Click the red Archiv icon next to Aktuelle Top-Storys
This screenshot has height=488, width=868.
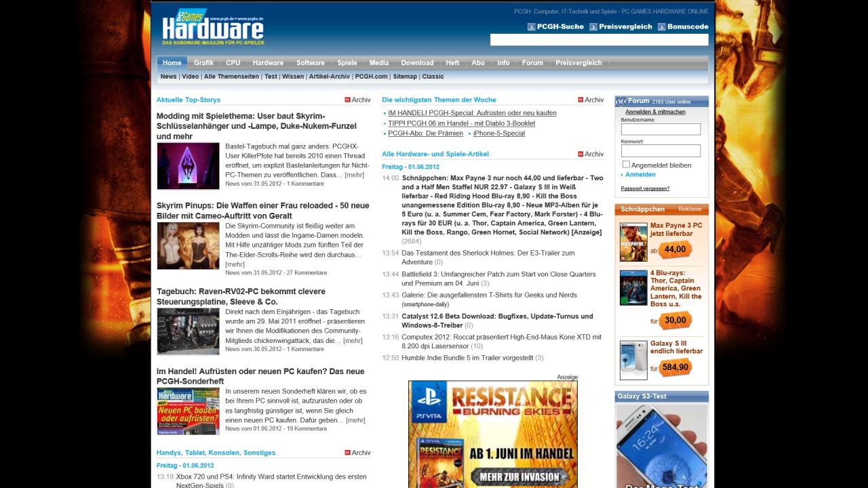[x=348, y=100]
